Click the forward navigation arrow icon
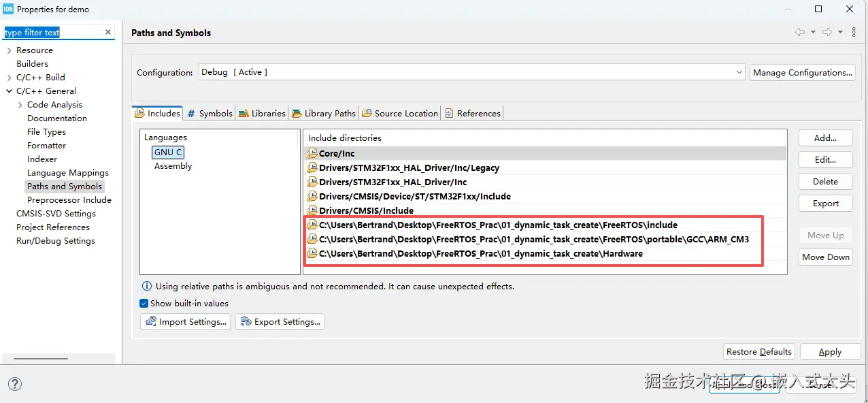The height and width of the screenshot is (403, 868). (827, 32)
